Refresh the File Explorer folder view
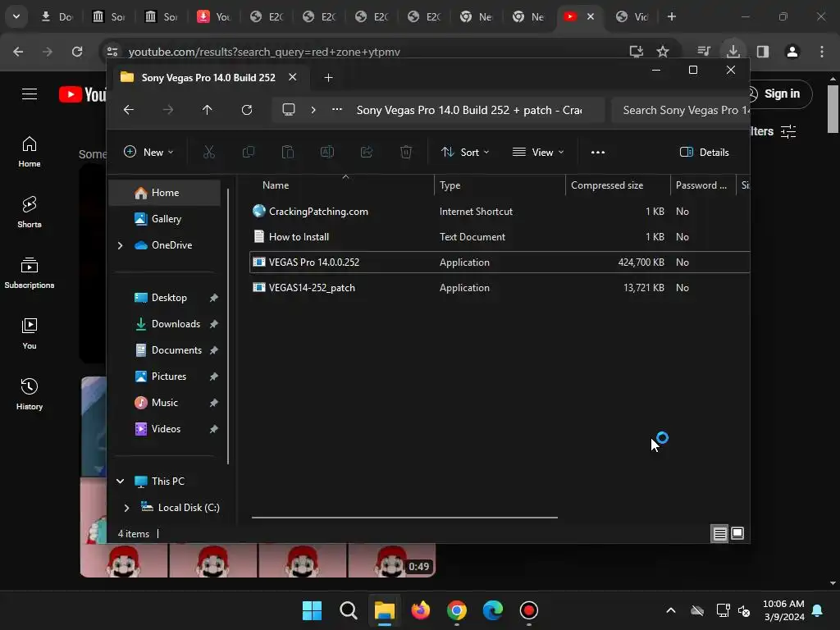840x630 pixels. coord(246,110)
